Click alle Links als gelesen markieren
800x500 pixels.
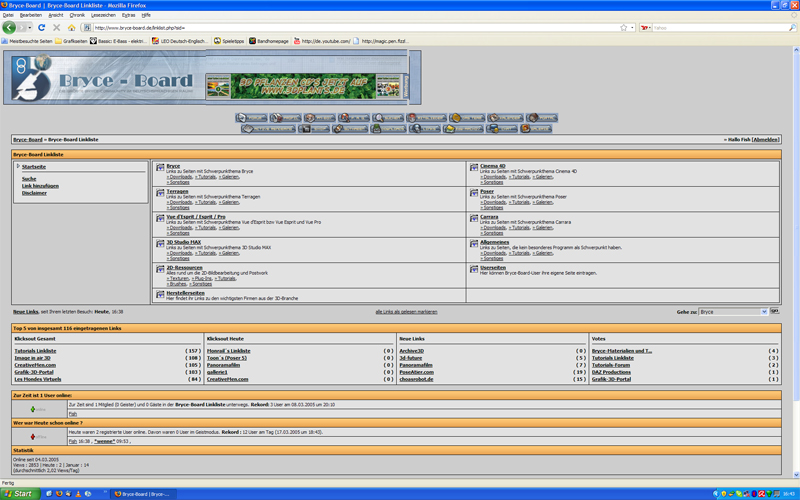[x=406, y=312]
